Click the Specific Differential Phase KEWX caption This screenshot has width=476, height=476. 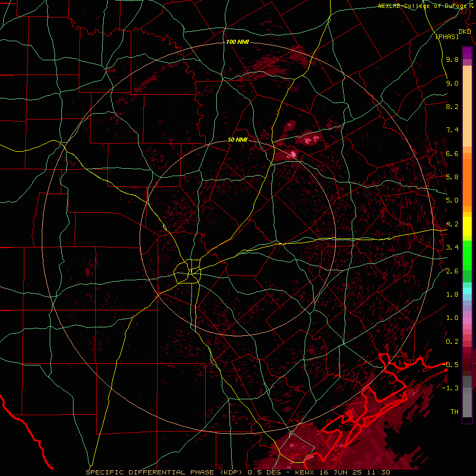click(238, 472)
